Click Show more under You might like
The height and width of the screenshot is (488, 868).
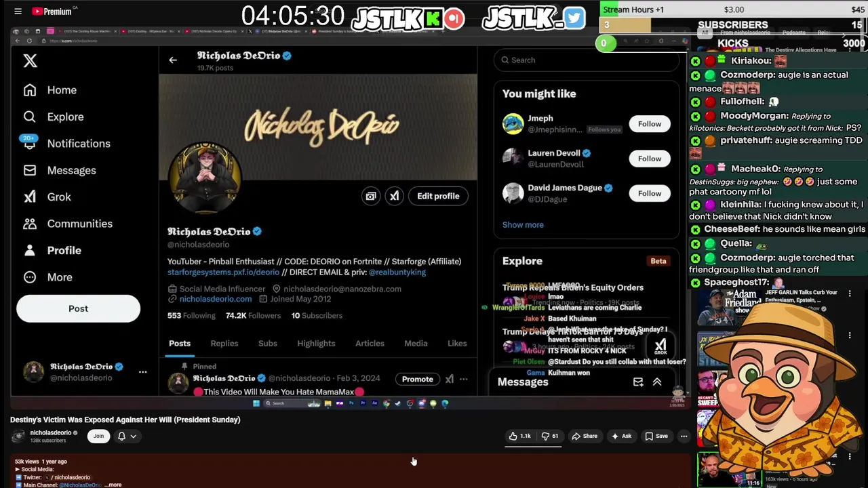pyautogui.click(x=523, y=224)
